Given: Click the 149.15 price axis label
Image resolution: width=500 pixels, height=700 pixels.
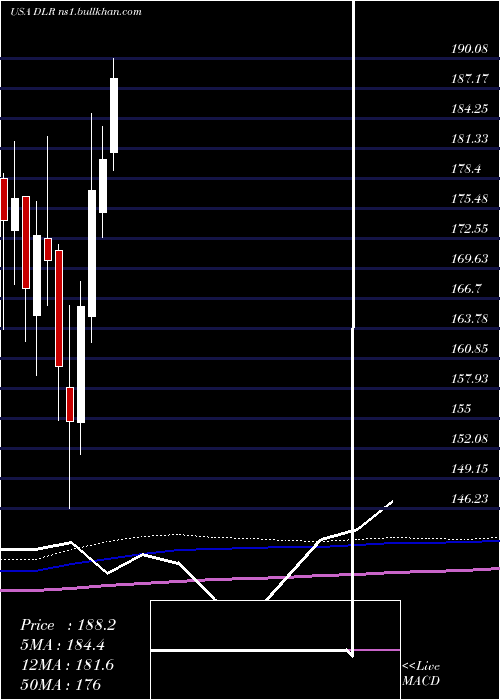Looking at the screenshot, I should point(469,468).
